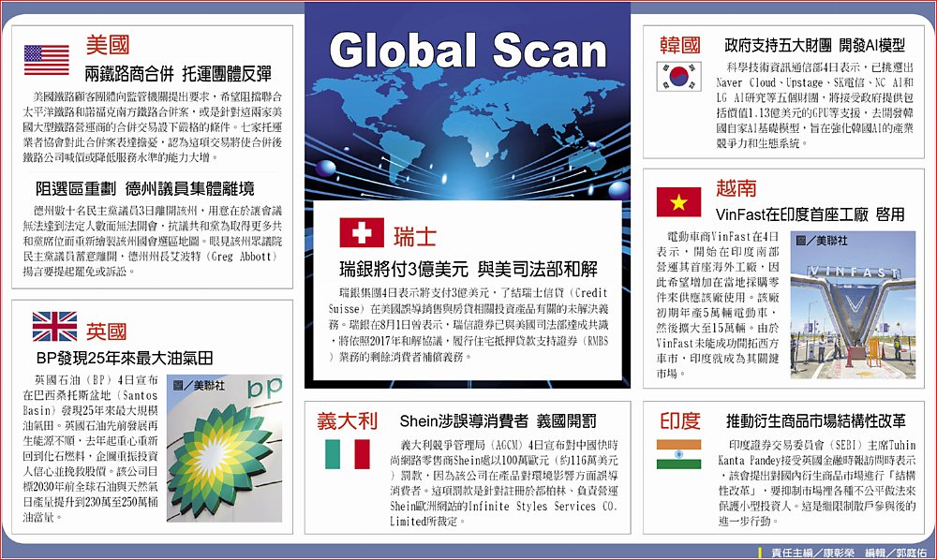Image resolution: width=937 pixels, height=560 pixels.
Task: Click the US railway merger article body text
Action: tap(153, 126)
